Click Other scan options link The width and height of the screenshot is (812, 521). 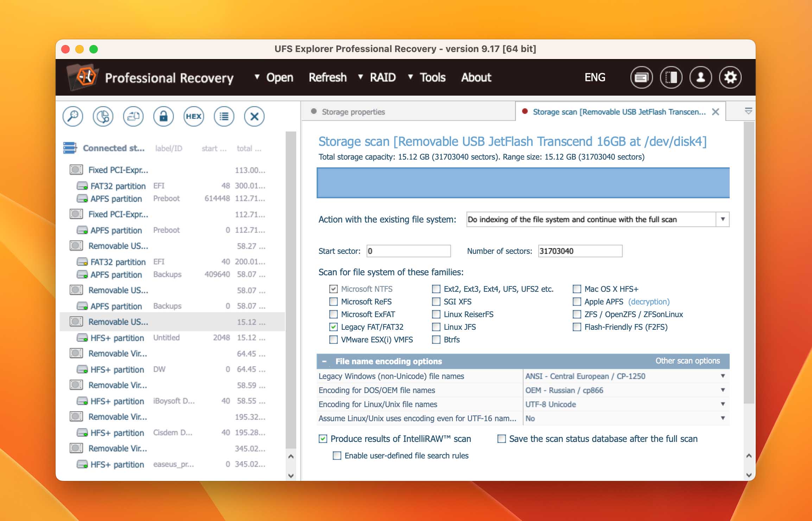[688, 361]
